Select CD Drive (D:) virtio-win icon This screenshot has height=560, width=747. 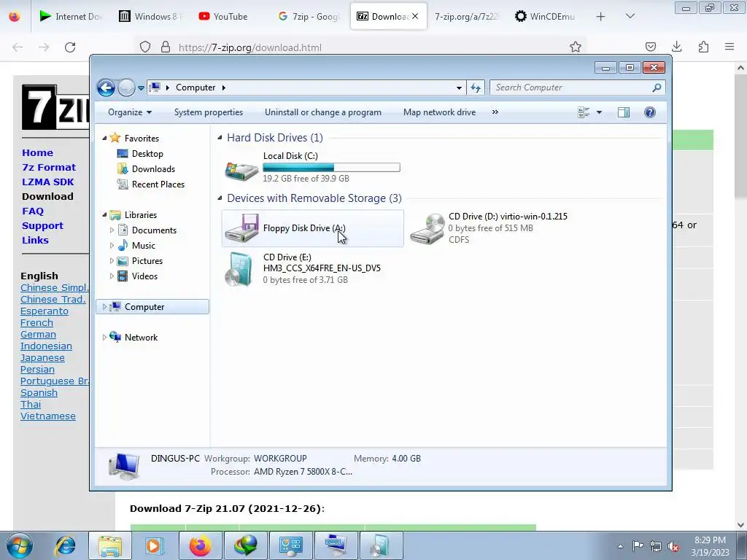pyautogui.click(x=427, y=228)
